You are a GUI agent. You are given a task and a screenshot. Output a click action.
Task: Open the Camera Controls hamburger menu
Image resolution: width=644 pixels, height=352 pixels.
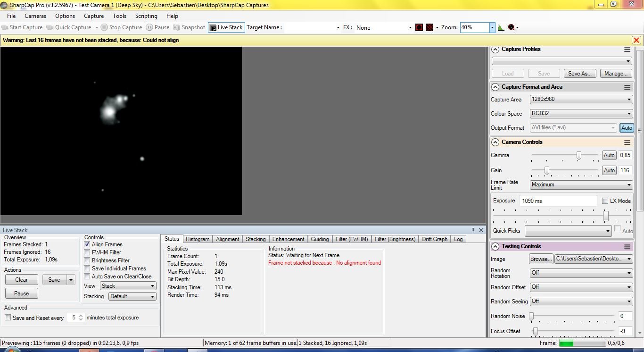(x=627, y=142)
